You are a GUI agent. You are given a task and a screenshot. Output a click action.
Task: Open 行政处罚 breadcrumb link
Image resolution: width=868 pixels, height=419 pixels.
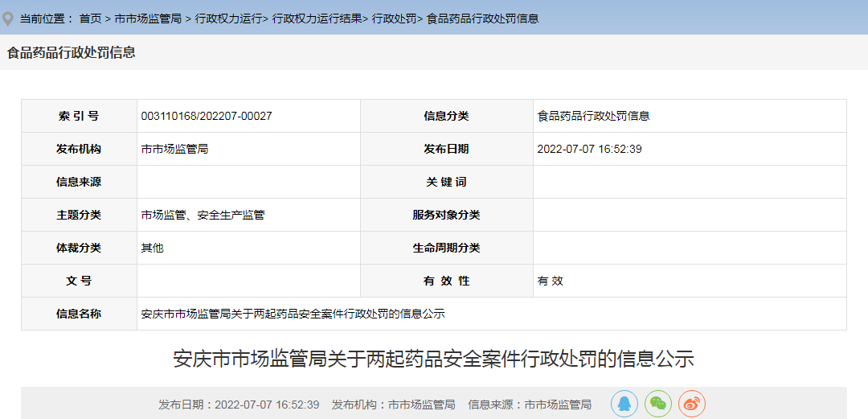pos(394,18)
